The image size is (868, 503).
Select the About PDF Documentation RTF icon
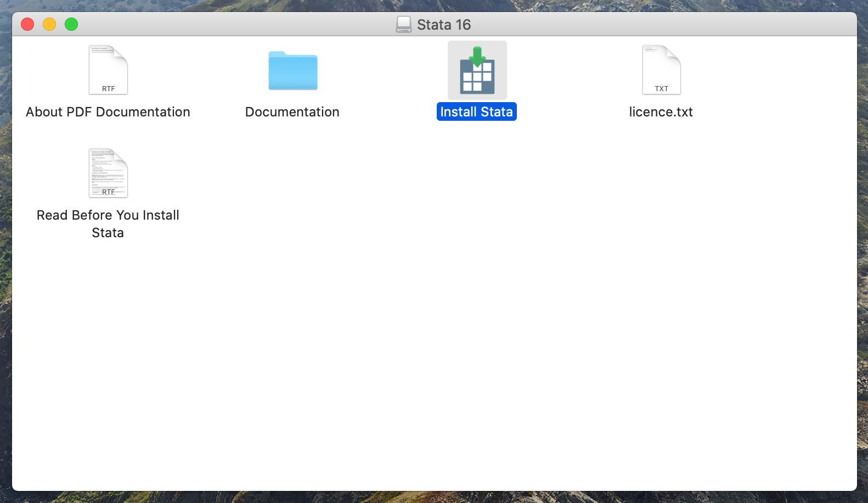[x=108, y=70]
